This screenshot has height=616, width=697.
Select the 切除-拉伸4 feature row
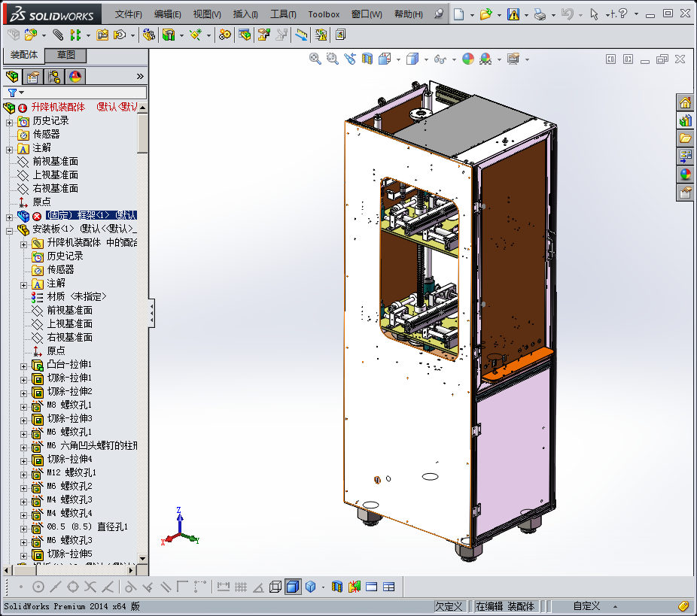click(69, 459)
